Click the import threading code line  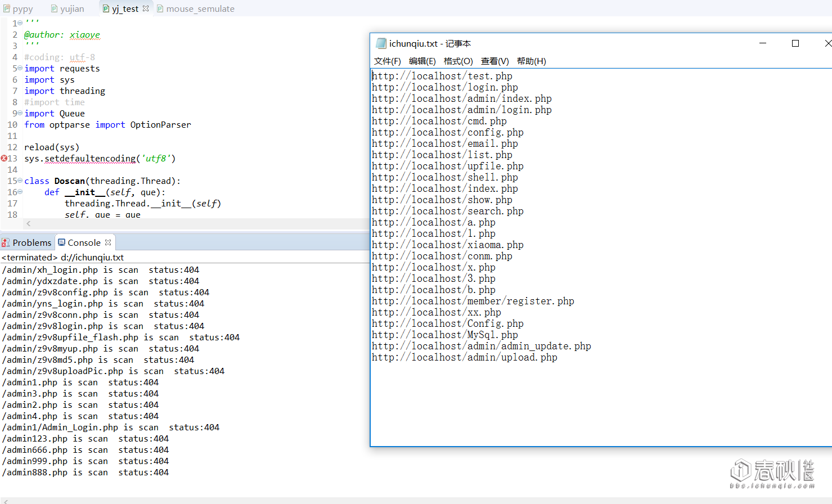tap(65, 91)
